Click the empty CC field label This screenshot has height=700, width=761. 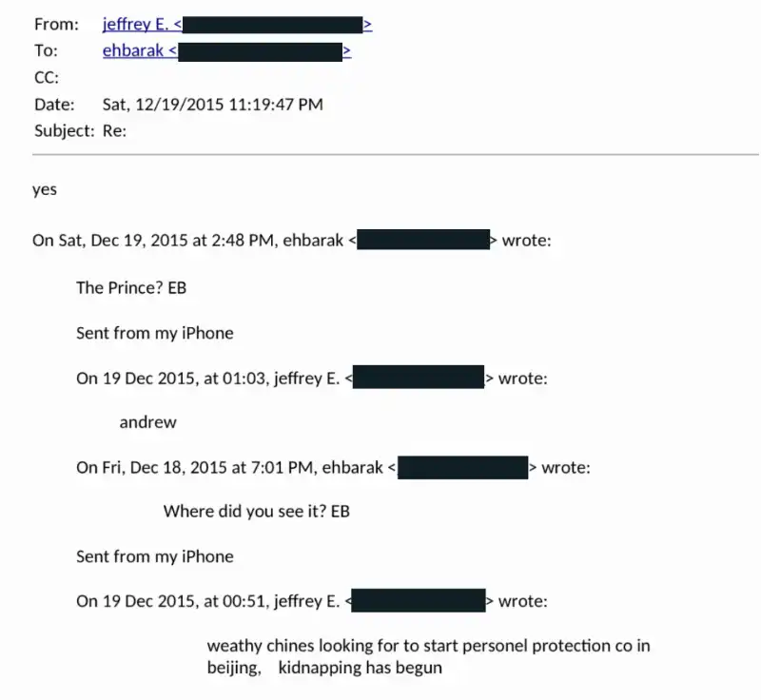coord(47,78)
